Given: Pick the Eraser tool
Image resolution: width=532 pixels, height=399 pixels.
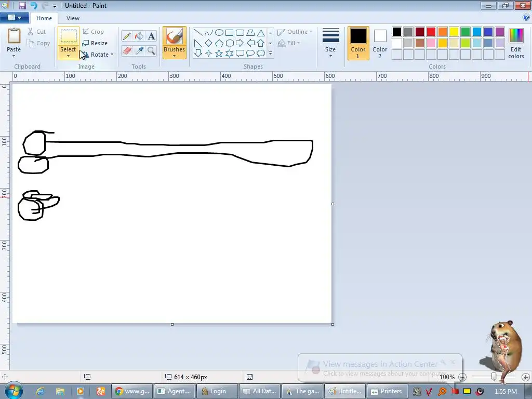Looking at the screenshot, I should [127, 51].
